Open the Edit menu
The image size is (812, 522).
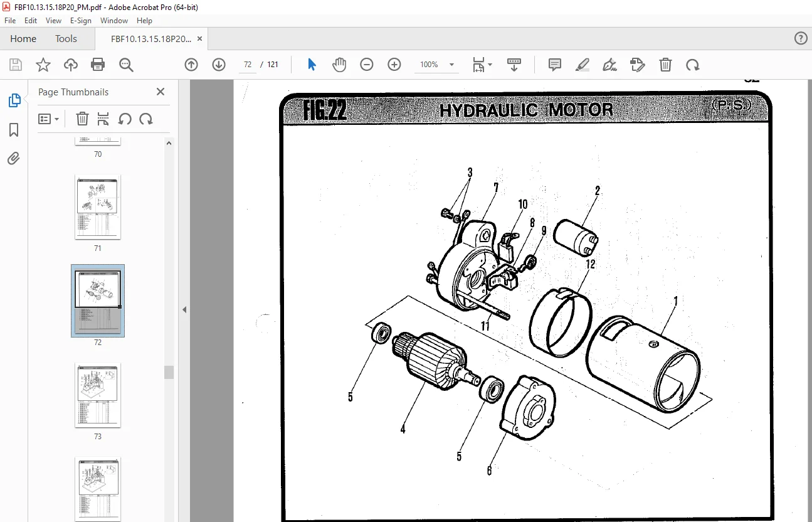coord(31,21)
